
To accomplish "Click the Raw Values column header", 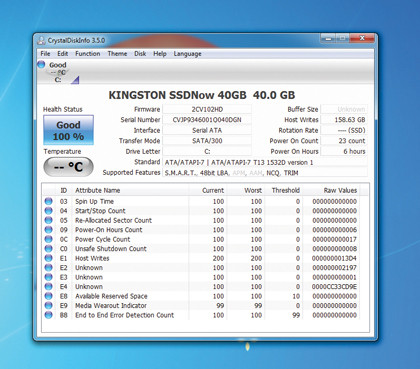I will click(x=331, y=190).
